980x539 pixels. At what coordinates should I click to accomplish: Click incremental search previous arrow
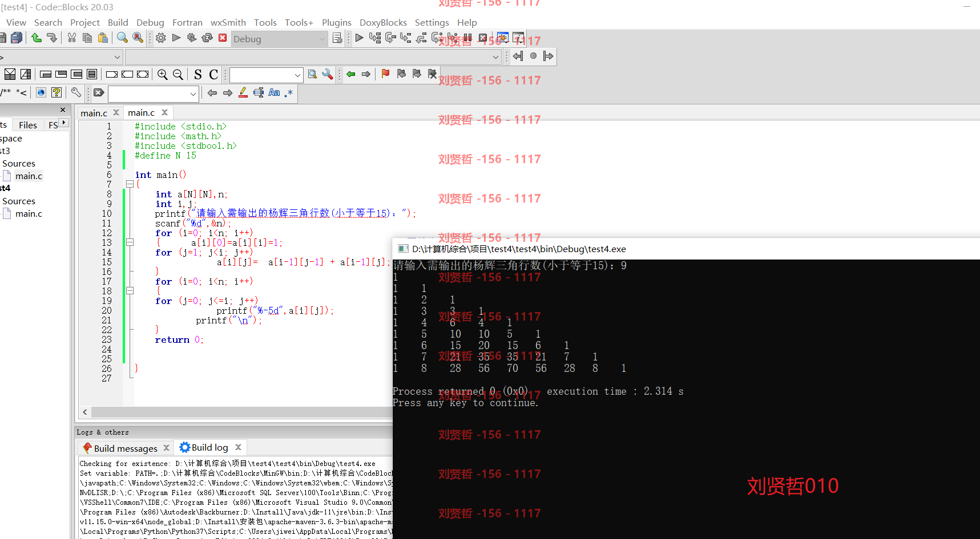[212, 92]
